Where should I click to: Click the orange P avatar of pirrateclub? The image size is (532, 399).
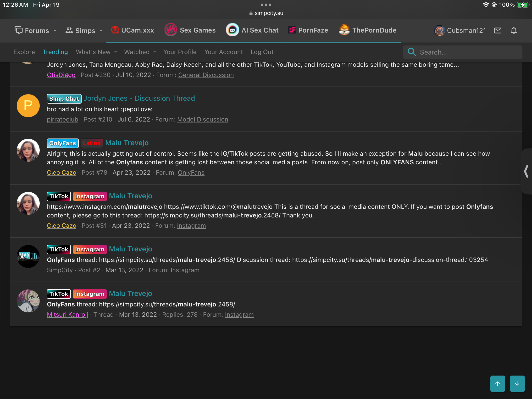click(28, 106)
